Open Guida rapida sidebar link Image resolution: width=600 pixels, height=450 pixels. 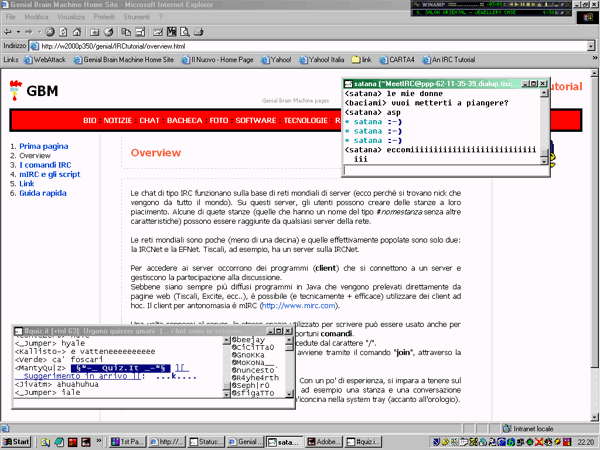point(43,193)
